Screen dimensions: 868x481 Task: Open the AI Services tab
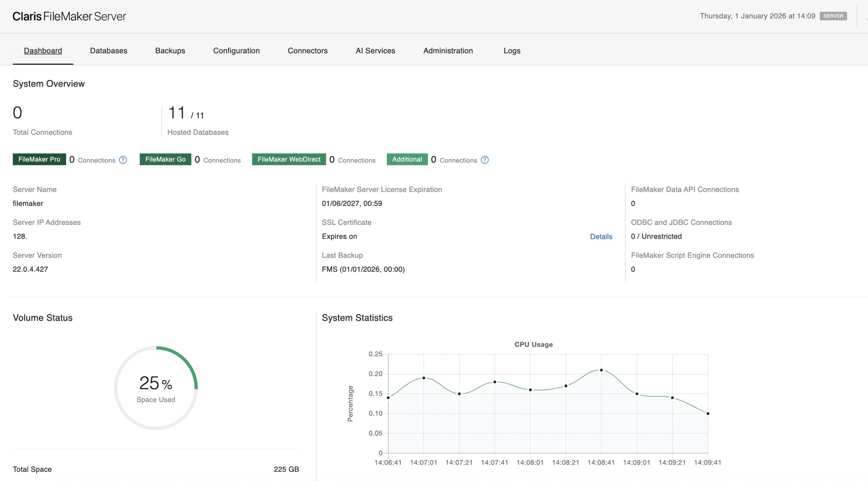[x=375, y=51]
